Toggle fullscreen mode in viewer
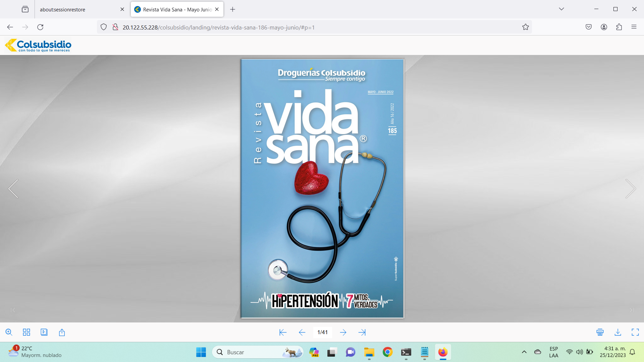Image resolution: width=644 pixels, height=362 pixels. click(x=635, y=332)
